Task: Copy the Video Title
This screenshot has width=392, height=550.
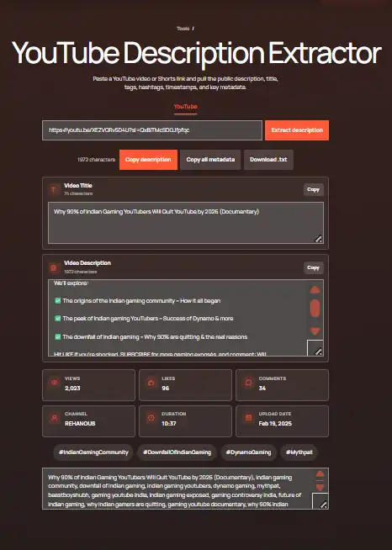Action: coord(314,189)
